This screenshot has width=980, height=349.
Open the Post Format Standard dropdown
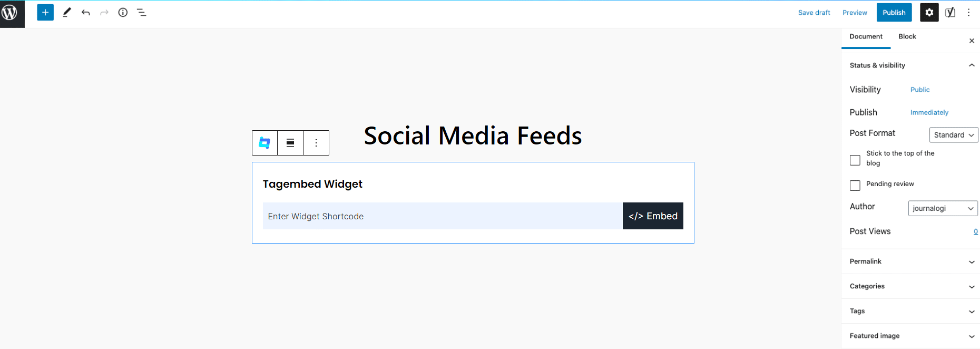954,135
